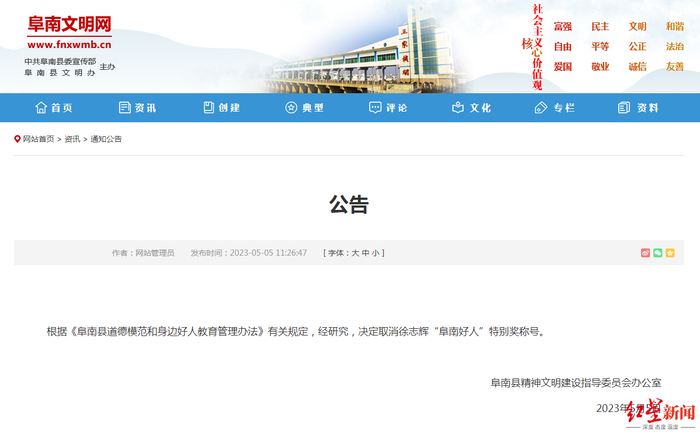
Task: Click the documents icon beside 资料
Action: (x=624, y=108)
